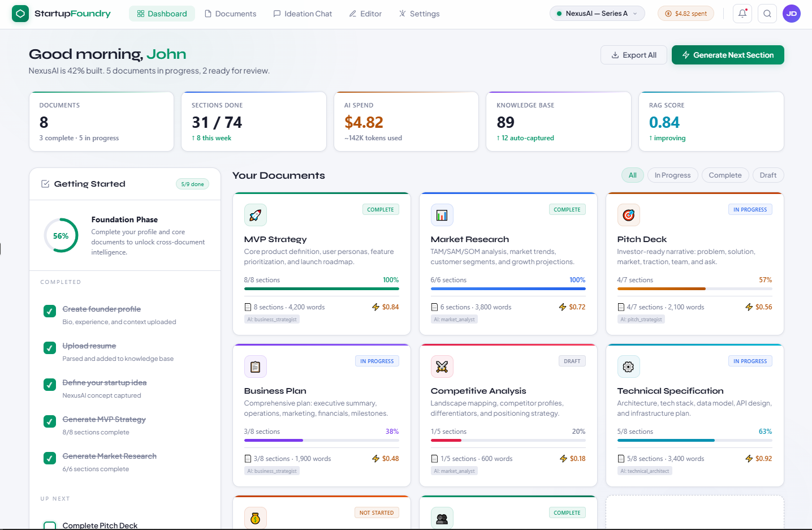Click lightning cost icon beside $0.92
Screen dimensions: 812x530
click(x=749, y=459)
